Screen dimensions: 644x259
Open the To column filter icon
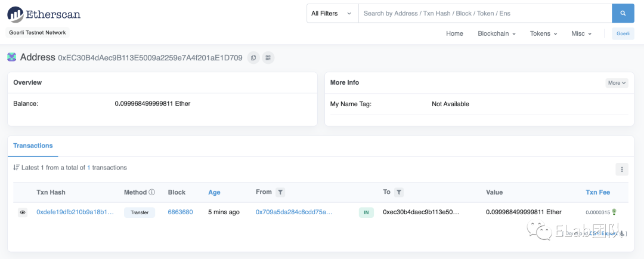pyautogui.click(x=399, y=192)
